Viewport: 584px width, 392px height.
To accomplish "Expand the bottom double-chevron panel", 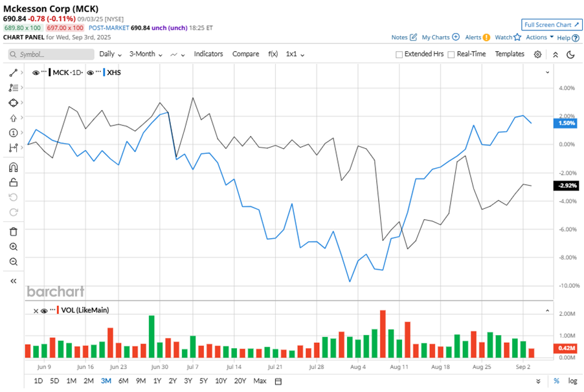I will click(538, 381).
